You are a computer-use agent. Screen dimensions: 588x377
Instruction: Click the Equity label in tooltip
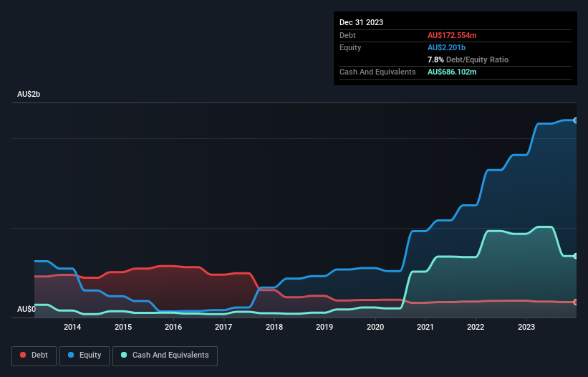tap(350, 47)
